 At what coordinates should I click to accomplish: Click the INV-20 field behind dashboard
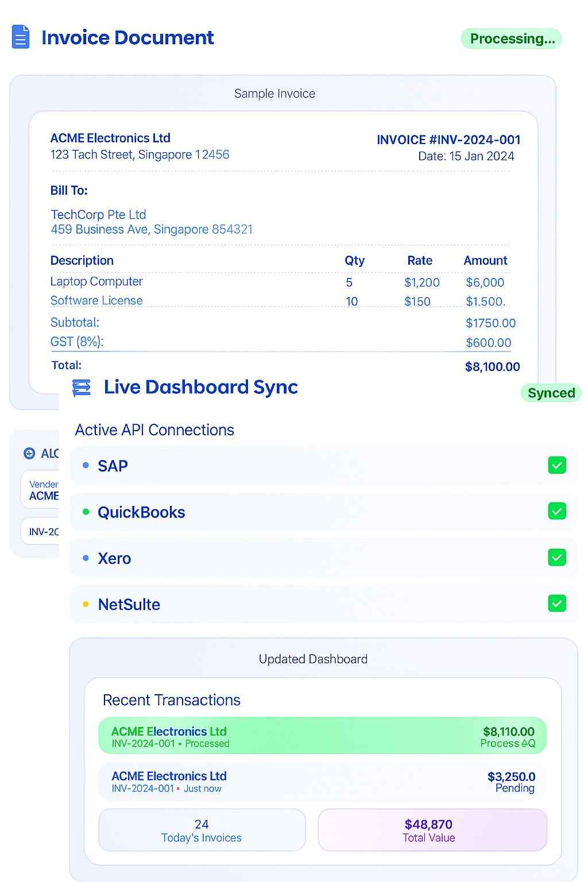tap(40, 531)
